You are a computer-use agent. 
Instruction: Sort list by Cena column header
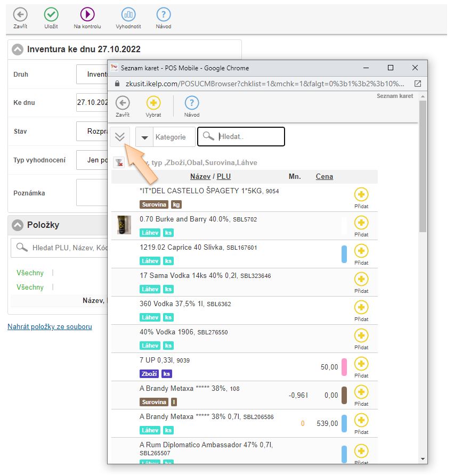pos(324,177)
